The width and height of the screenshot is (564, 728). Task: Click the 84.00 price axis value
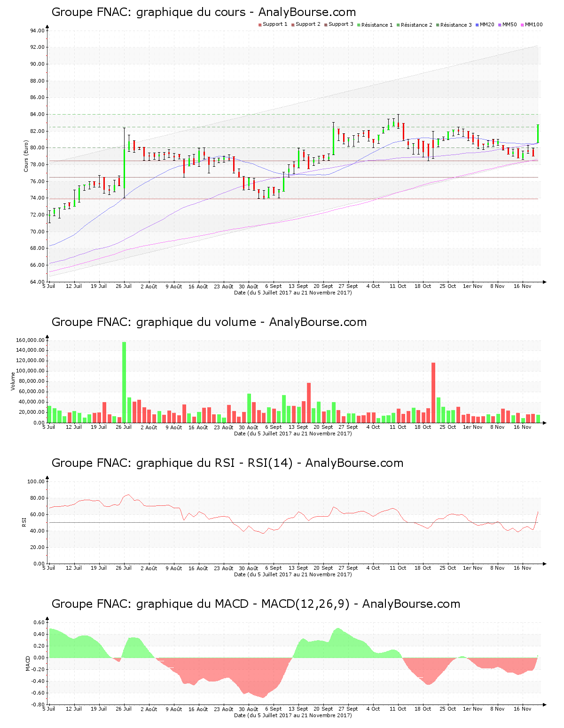(x=38, y=114)
